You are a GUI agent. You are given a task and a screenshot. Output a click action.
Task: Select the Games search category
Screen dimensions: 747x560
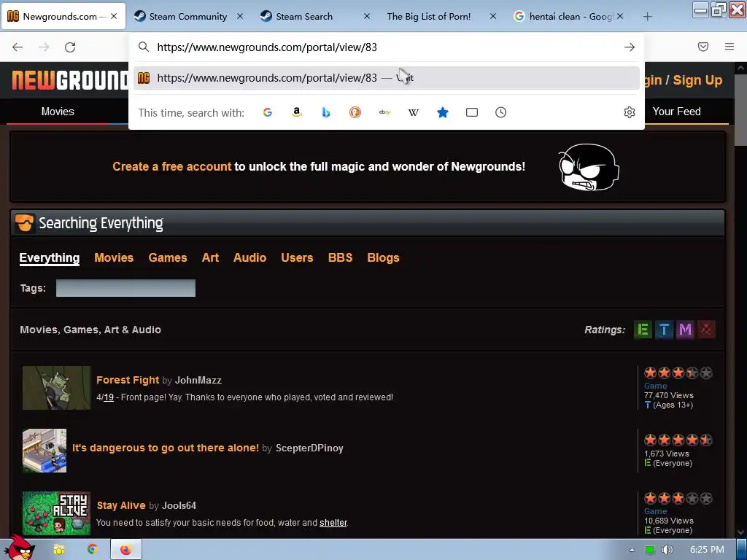click(168, 257)
